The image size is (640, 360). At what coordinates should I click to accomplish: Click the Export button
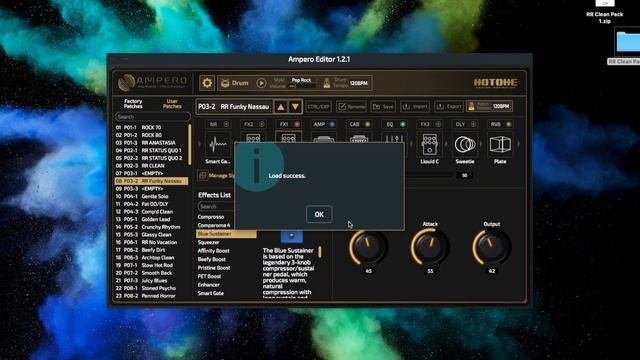[449, 107]
